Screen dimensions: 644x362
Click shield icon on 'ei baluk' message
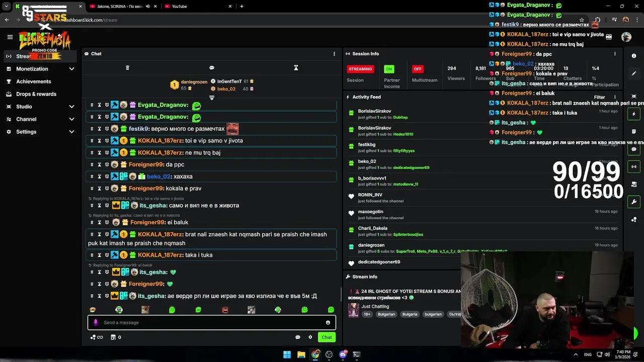107,222
